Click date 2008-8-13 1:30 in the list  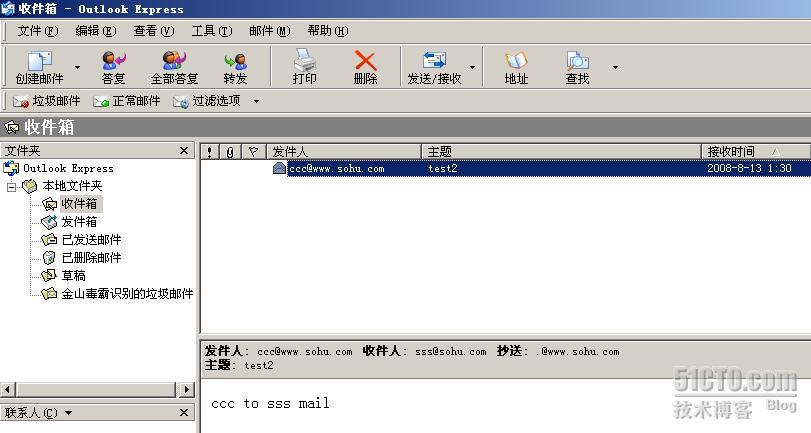point(749,168)
